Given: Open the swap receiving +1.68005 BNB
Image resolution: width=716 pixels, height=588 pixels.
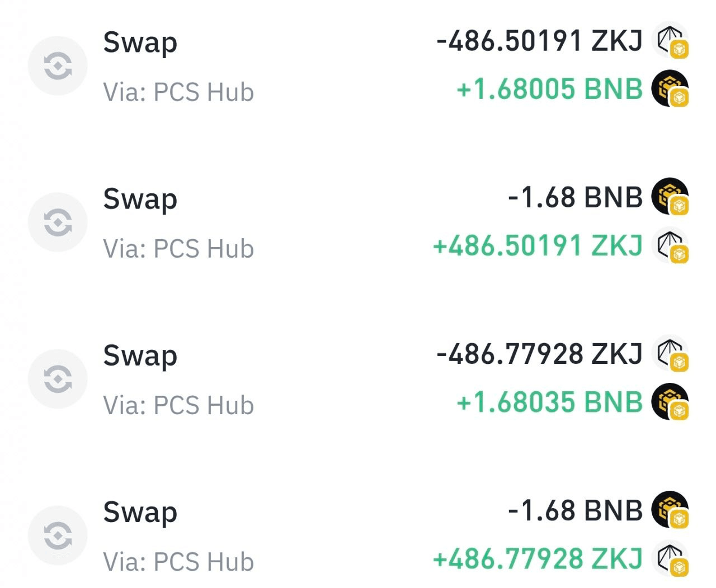Looking at the screenshot, I should (x=358, y=66).
